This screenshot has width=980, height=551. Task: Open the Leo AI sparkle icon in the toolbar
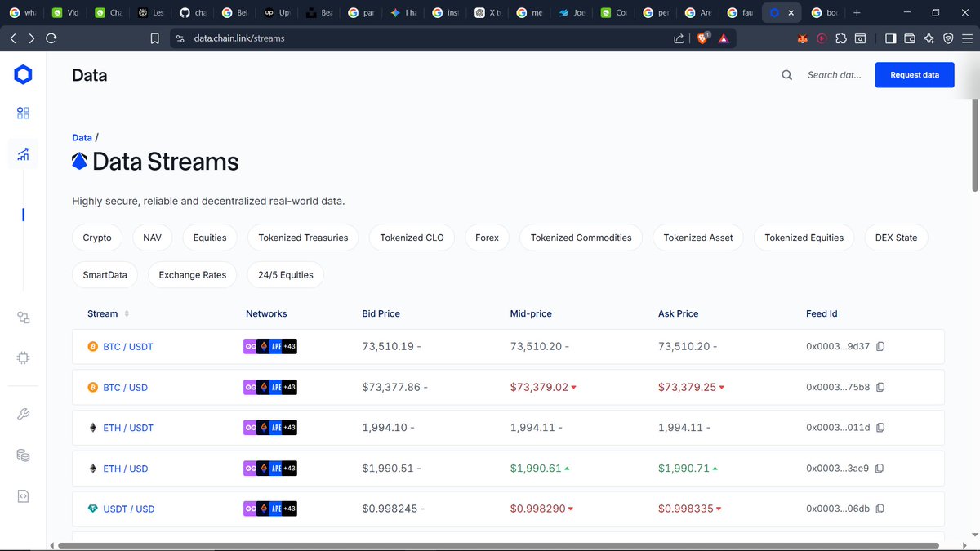(x=929, y=38)
